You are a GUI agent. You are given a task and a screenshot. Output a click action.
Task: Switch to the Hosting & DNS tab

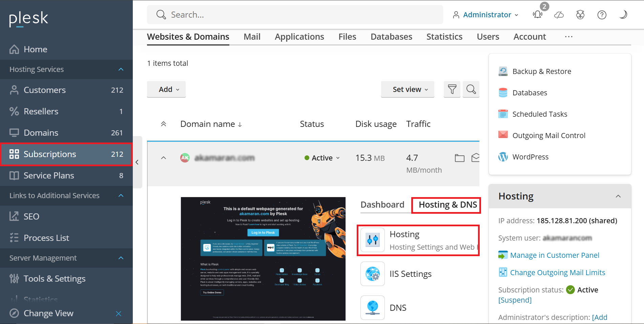pos(448,205)
